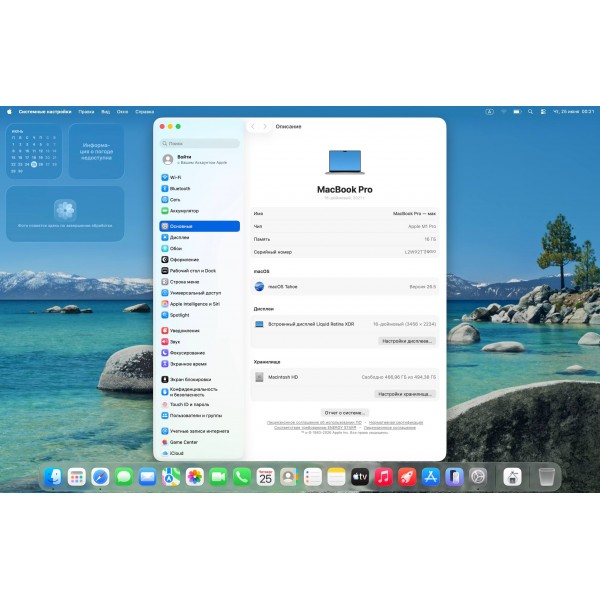Screen dimensions: 600x600
Task: Open Music from the Dock
Action: click(384, 477)
